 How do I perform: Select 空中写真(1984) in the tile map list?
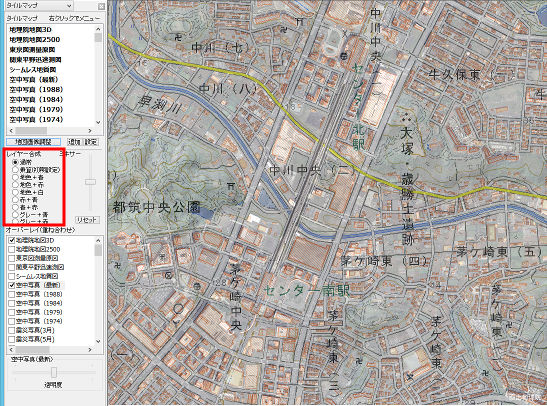[x=36, y=100]
